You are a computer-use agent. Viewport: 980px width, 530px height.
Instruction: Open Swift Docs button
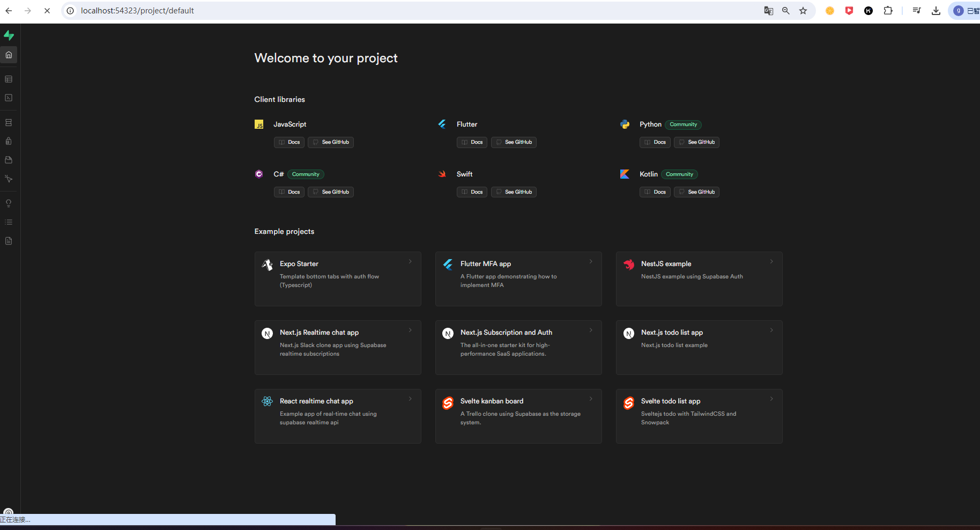(472, 192)
